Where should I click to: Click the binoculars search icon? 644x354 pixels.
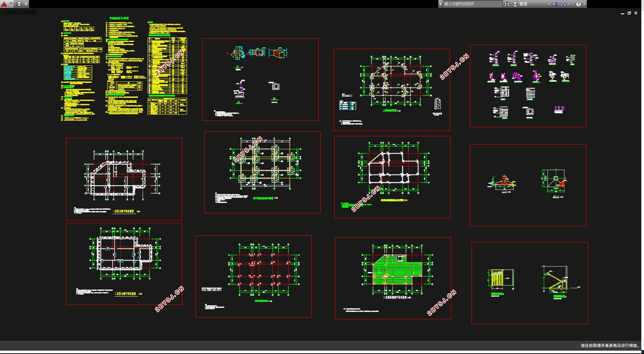[507, 4]
